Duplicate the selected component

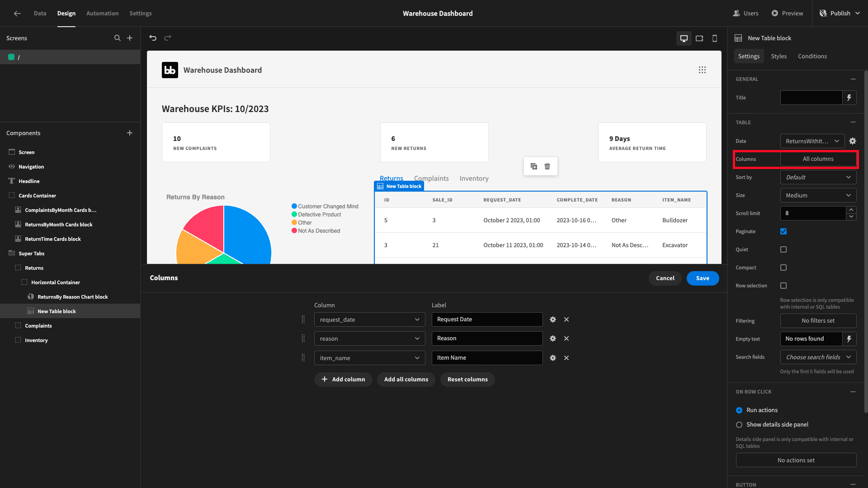coord(534,166)
